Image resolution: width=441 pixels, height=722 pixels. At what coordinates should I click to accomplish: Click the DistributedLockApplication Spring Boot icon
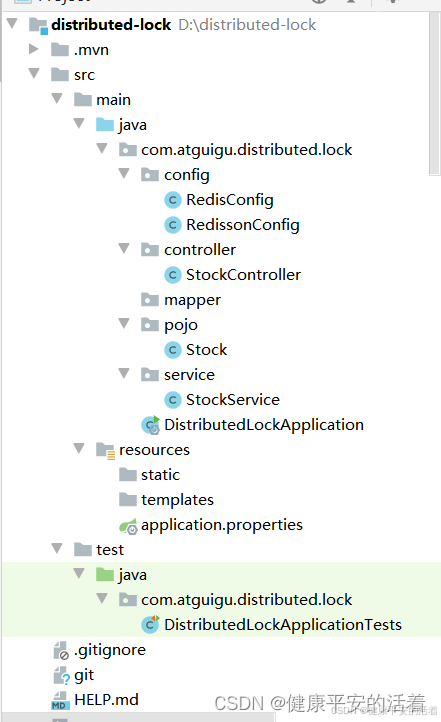tap(151, 425)
